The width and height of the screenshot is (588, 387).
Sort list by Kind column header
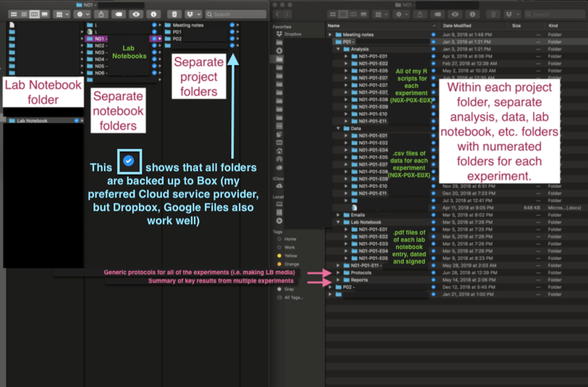(553, 26)
